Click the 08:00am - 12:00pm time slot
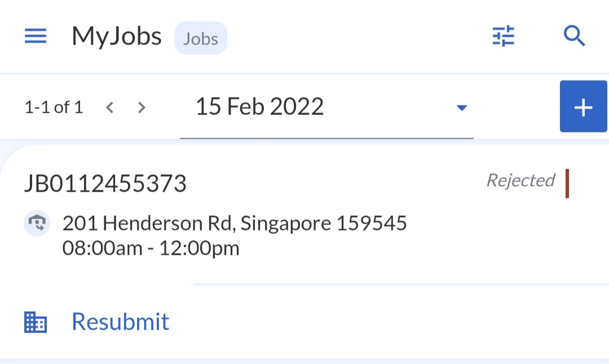The height and width of the screenshot is (364, 609). (151, 248)
